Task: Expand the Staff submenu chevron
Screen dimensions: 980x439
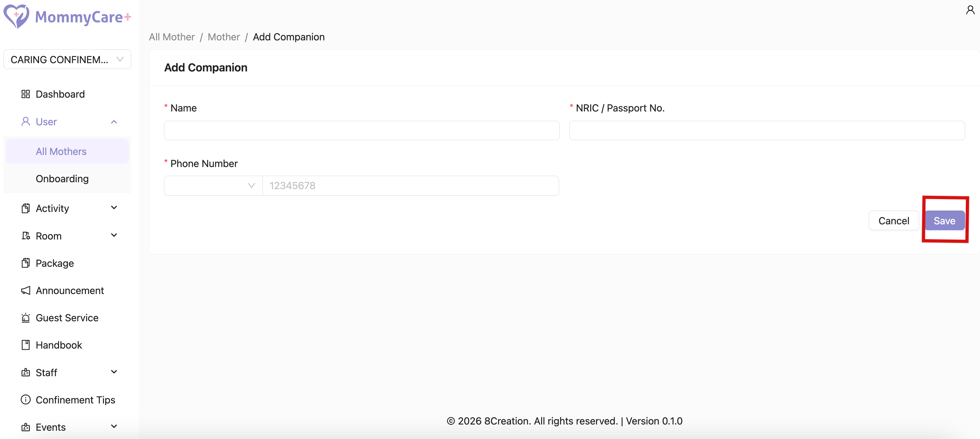Action: pos(114,372)
